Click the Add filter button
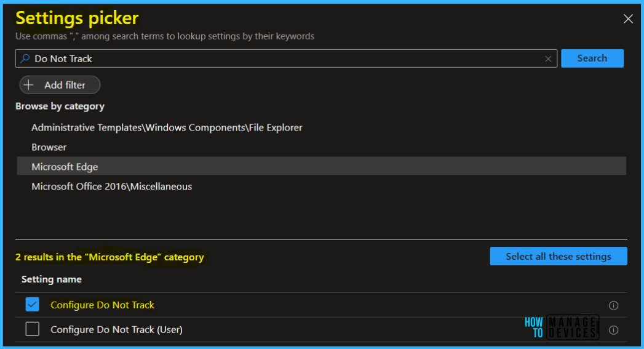 tap(60, 85)
